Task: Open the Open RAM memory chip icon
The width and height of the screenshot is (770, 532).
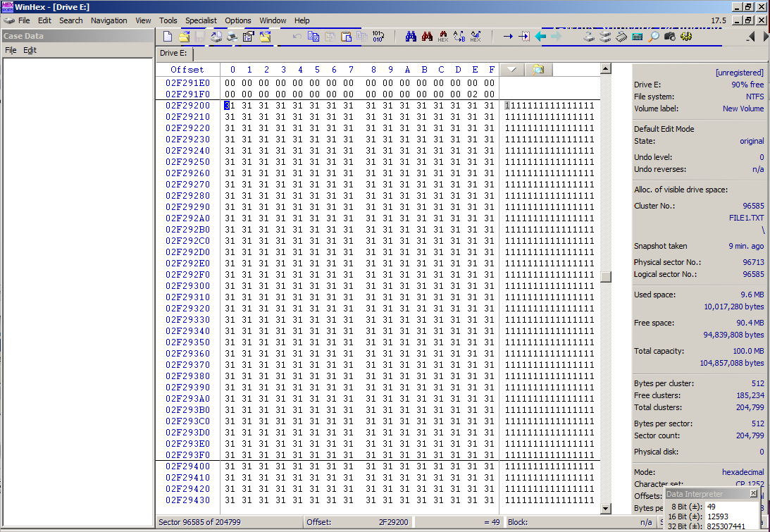Action: pos(621,37)
